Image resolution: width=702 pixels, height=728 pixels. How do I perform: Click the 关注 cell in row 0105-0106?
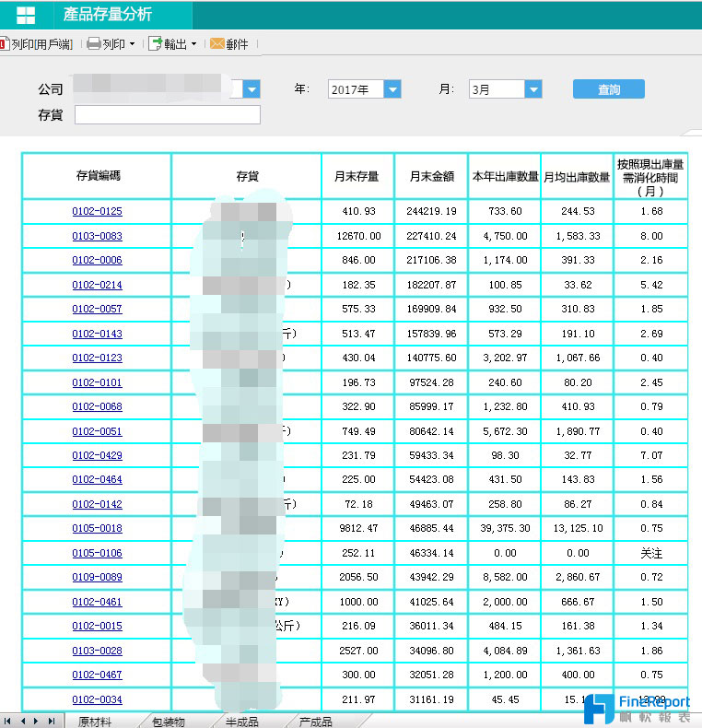(651, 553)
